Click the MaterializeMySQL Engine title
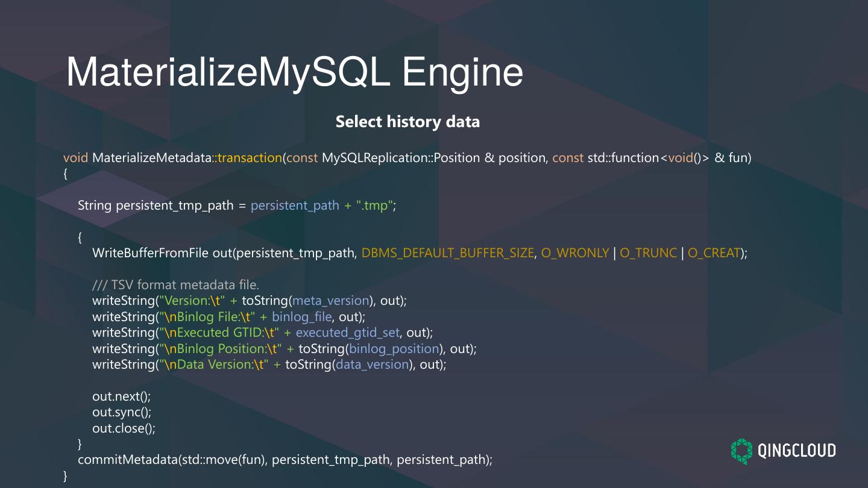Screen dimensions: 868x488 (x=295, y=71)
